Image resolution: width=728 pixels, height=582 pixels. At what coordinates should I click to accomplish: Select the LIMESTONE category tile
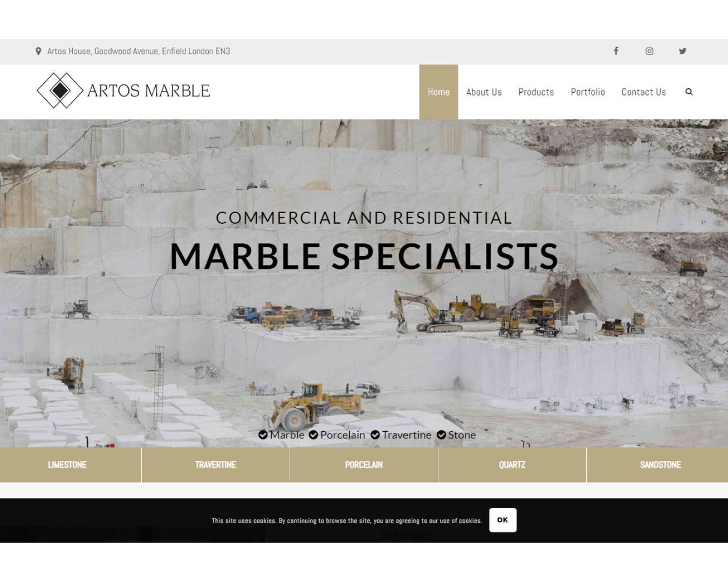67,465
